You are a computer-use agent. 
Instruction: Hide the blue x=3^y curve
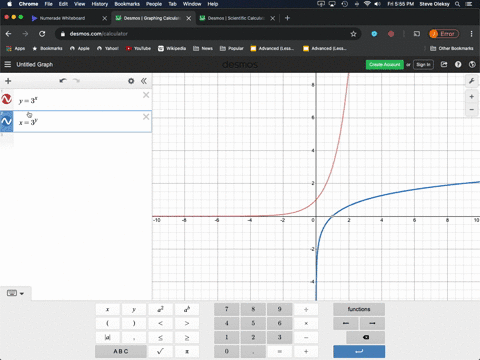6,121
